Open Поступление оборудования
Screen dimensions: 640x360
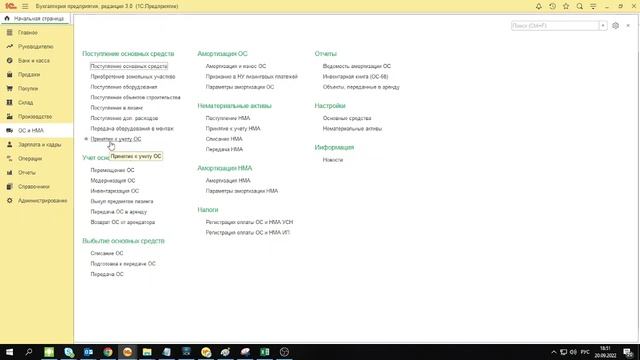tap(124, 87)
